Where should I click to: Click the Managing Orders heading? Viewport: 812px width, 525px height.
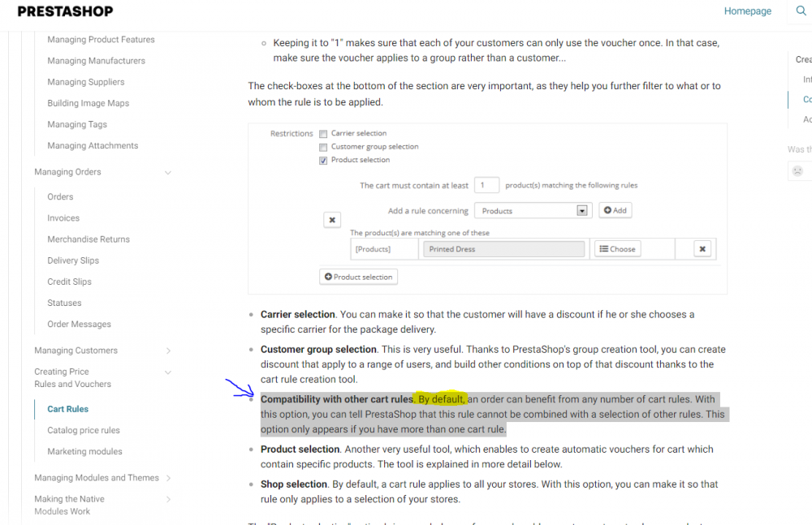[x=68, y=172]
